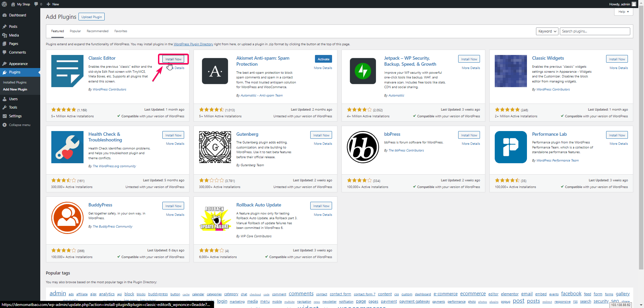
Task: Click the WordPress Contributors author link for Classic Editor
Action: click(x=109, y=89)
